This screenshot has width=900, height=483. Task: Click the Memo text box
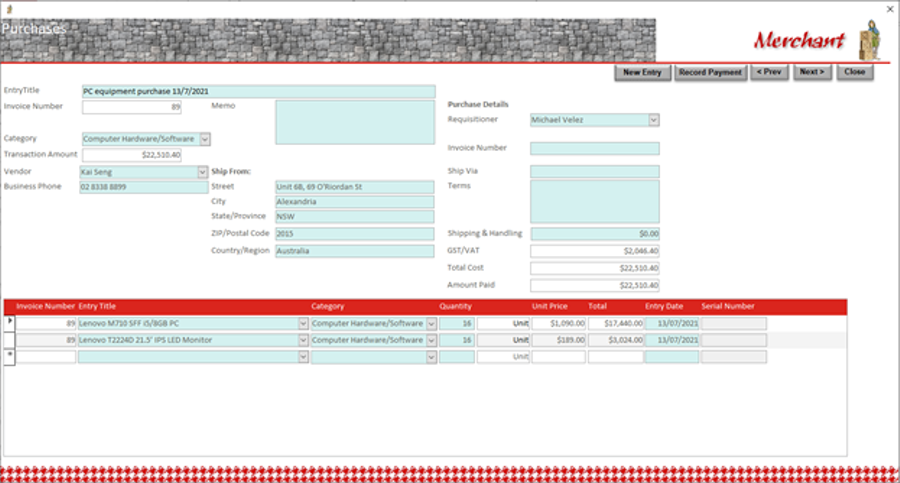[x=355, y=122]
